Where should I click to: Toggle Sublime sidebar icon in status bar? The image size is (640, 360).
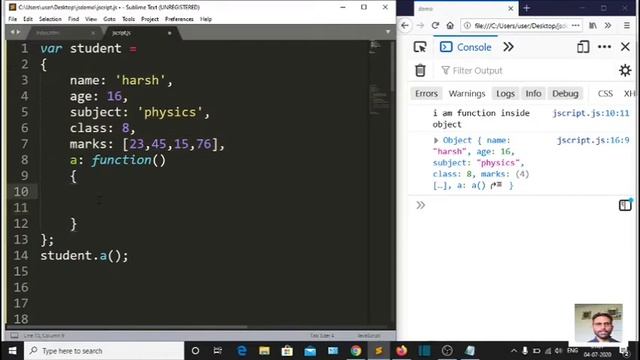14,336
